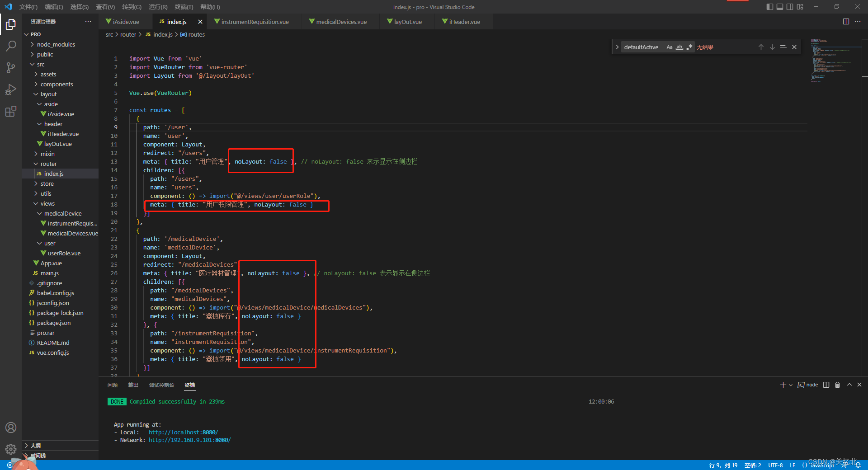Toggle Match Whole Word in find widget
Viewport: 868px width, 470px height.
679,47
